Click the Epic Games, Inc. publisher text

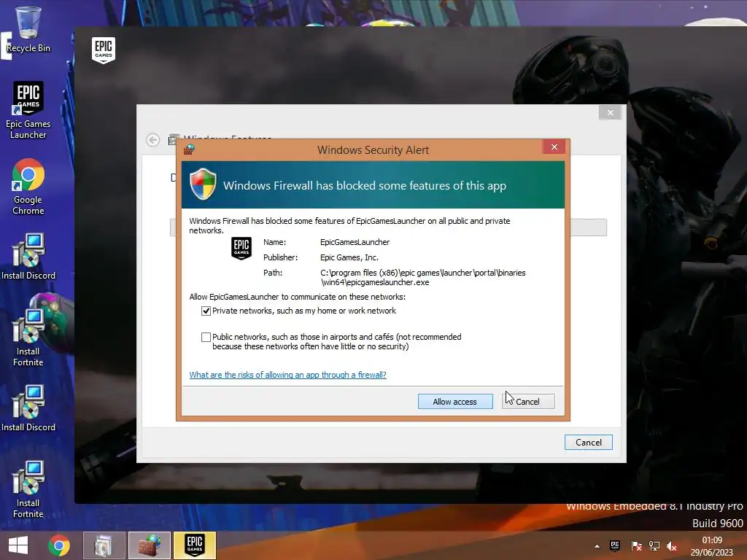pyautogui.click(x=349, y=257)
